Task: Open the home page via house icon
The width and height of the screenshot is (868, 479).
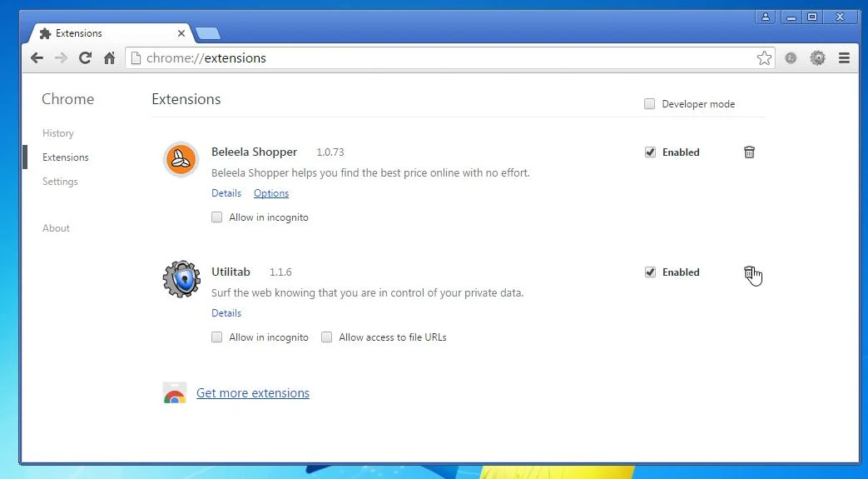Action: (x=110, y=57)
